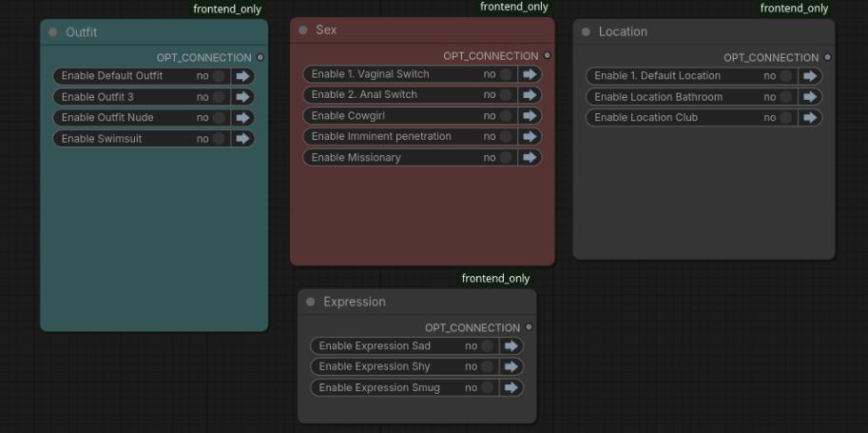Toggle Enable Default Outfit on
Viewport: 868px width, 433px height.
pos(220,76)
